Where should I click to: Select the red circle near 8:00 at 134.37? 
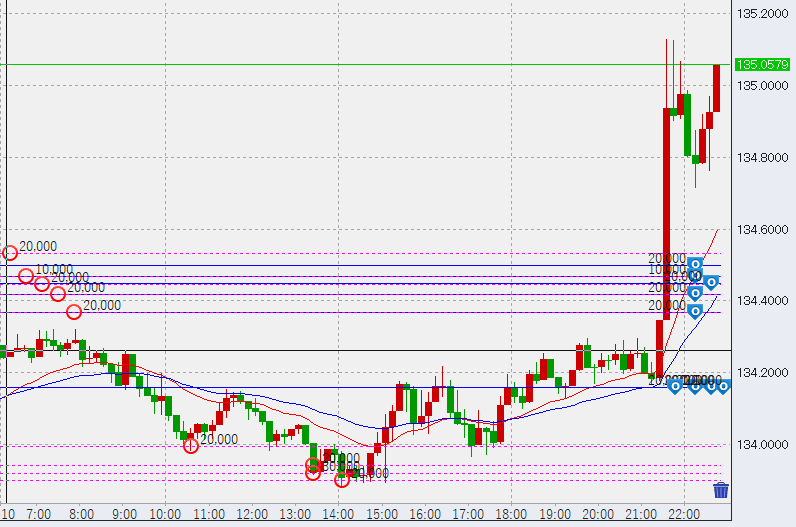click(74, 312)
